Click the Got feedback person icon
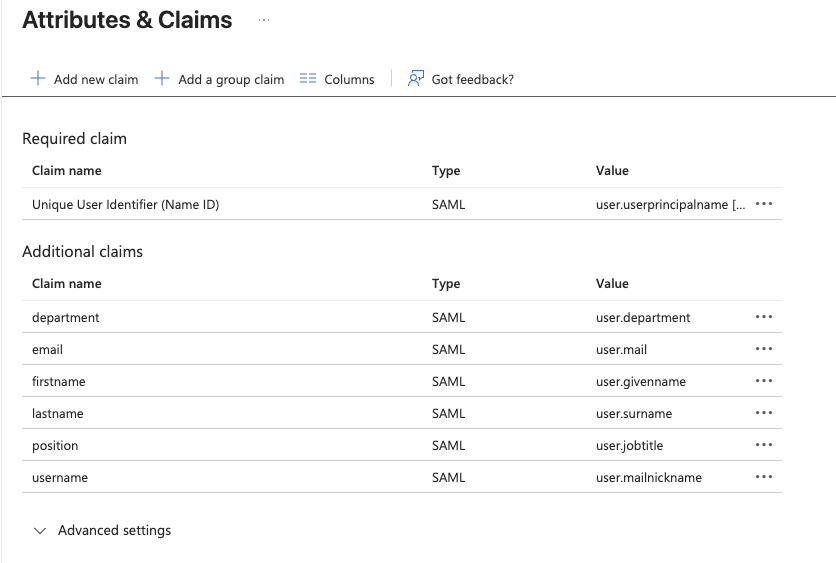Screen dimensions: 836x563 (416, 79)
